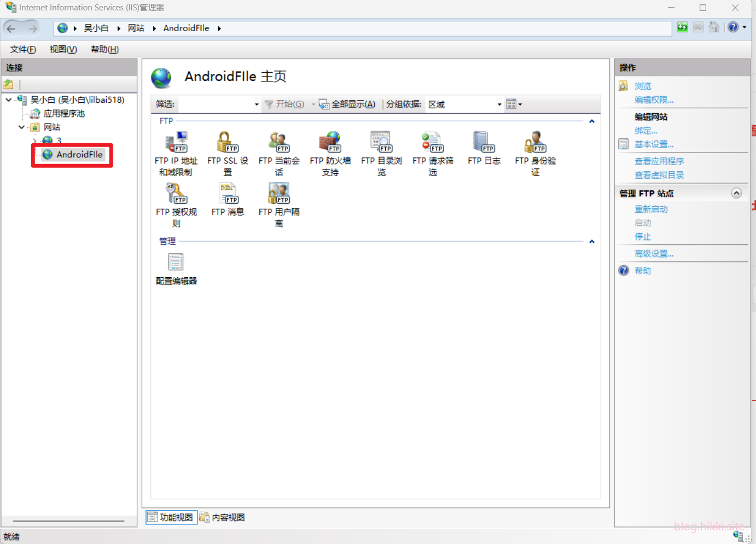Open the 文件(F) menu

[23, 49]
